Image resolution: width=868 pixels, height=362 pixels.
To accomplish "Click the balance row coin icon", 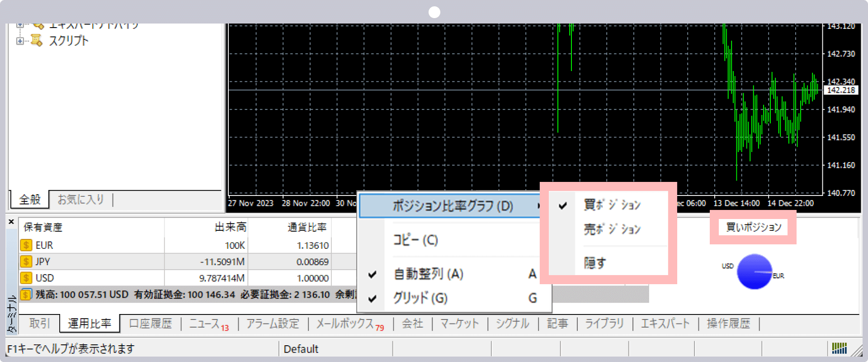I will tap(26, 295).
